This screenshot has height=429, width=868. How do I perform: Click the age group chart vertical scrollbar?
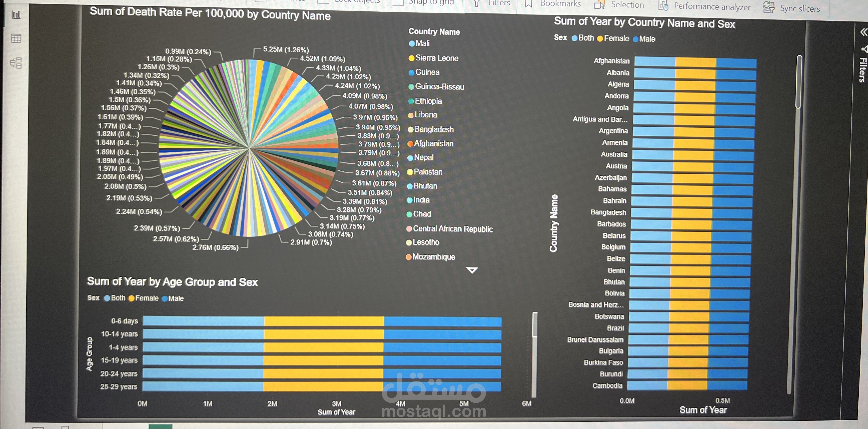(535, 324)
